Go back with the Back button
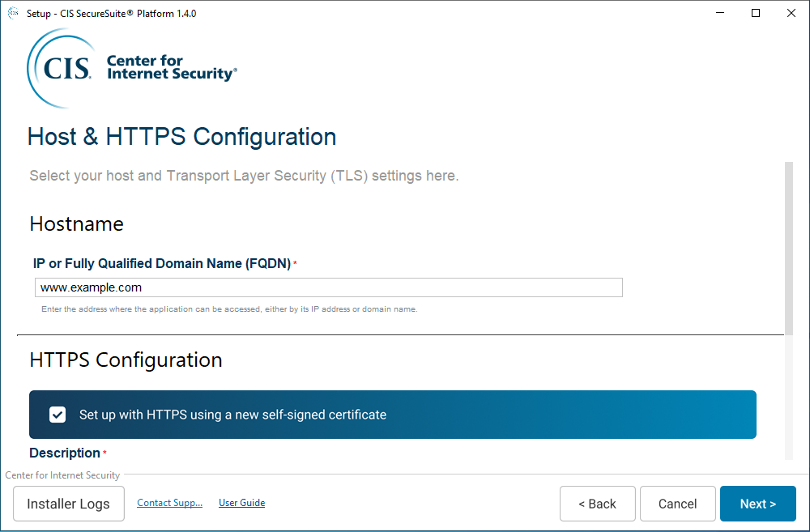Image resolution: width=810 pixels, height=532 pixels. (x=597, y=504)
